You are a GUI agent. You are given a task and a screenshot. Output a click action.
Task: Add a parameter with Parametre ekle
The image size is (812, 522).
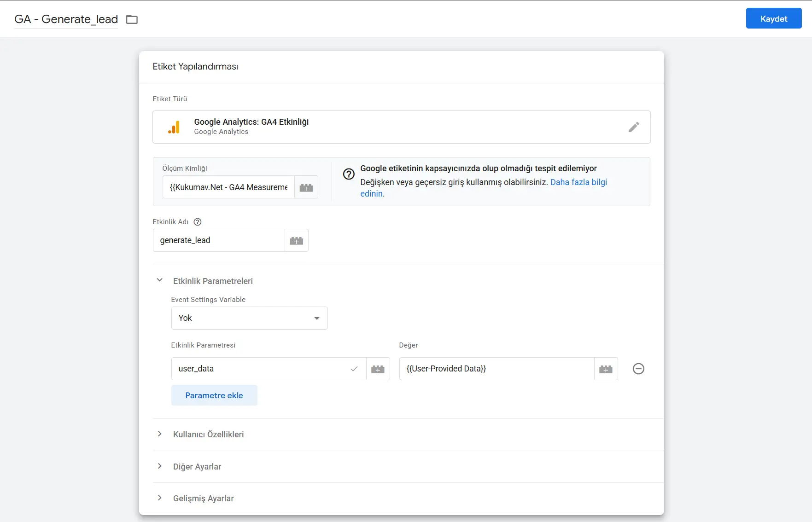click(x=214, y=395)
